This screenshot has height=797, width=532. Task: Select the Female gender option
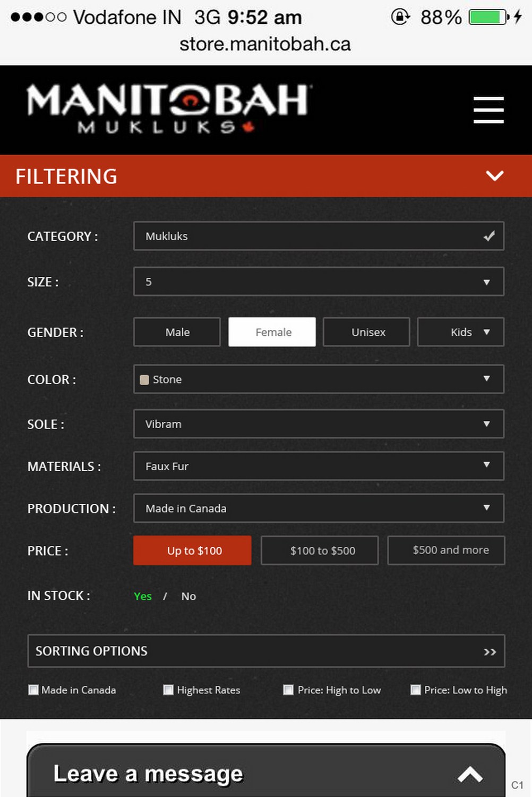click(272, 332)
